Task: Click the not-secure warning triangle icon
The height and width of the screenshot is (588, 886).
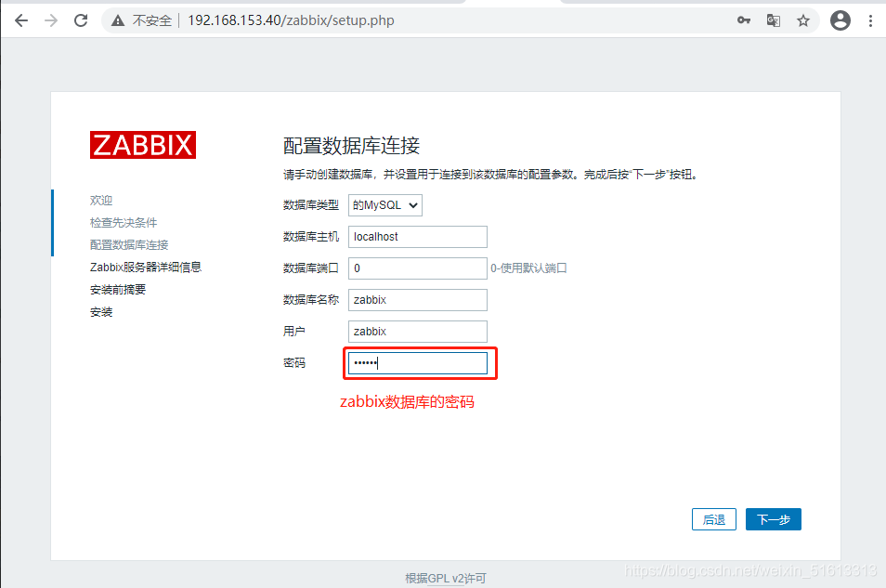Action: (x=118, y=21)
